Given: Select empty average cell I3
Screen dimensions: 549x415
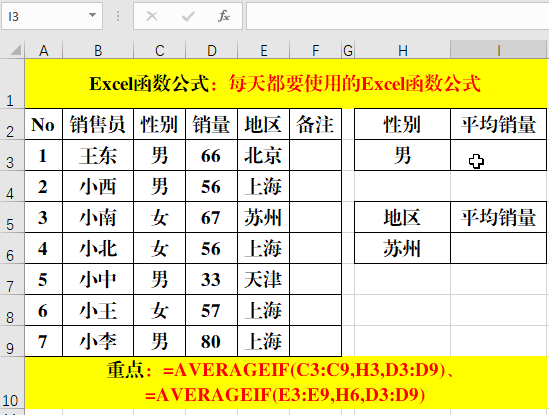Looking at the screenshot, I should pyautogui.click(x=499, y=155).
